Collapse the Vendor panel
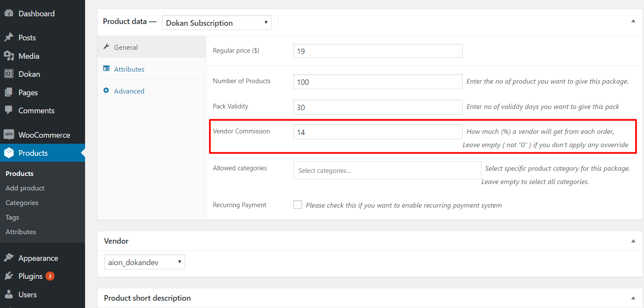 pos(633,241)
